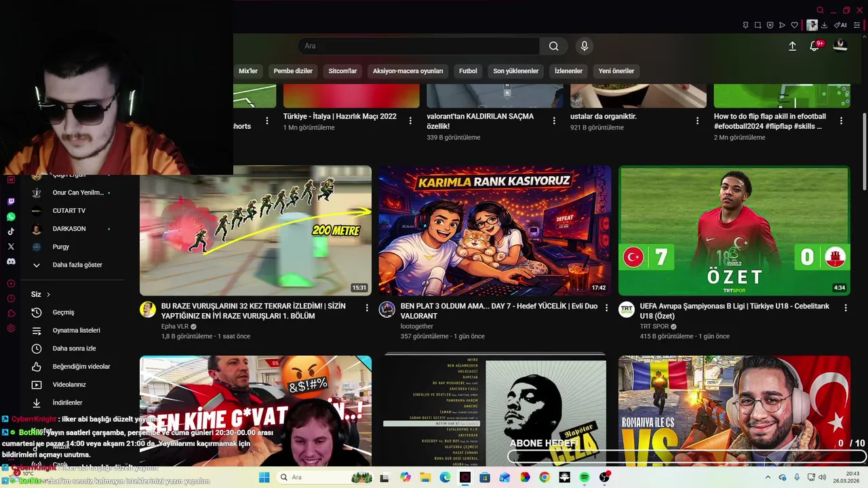Viewport: 868px width, 488px height.
Task: Open options menu for flip flap video
Action: tap(842, 121)
